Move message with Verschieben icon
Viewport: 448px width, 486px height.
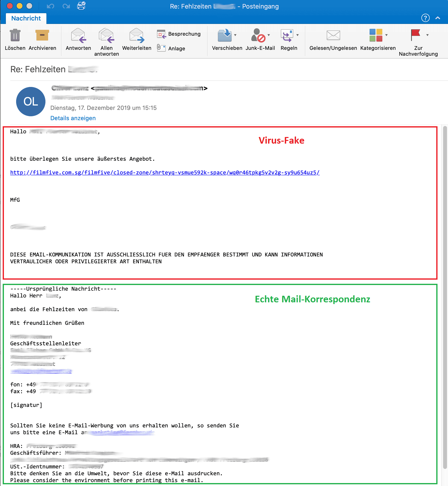224,35
